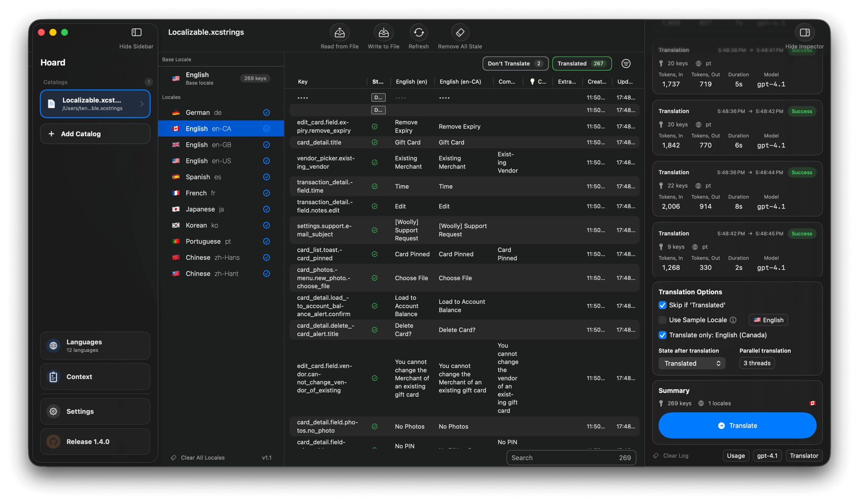Uncheck Skip if 'Translated' checkbox
Screen dimensions: 859x504
tap(662, 305)
